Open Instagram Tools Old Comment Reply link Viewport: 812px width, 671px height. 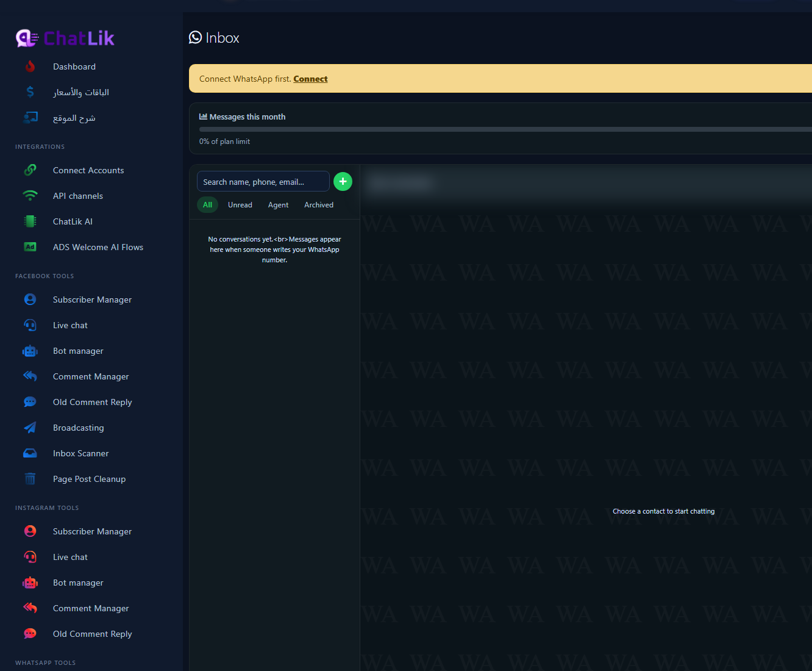(x=91, y=634)
